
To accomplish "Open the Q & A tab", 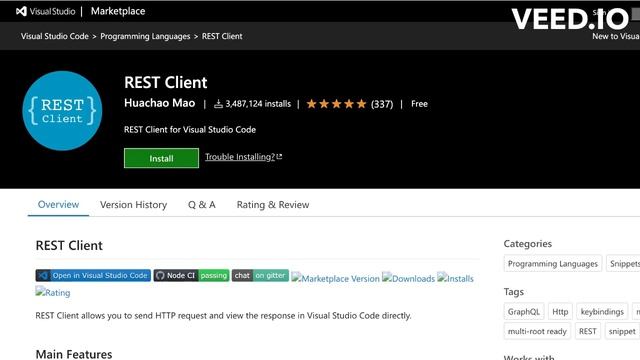I will click(202, 204).
